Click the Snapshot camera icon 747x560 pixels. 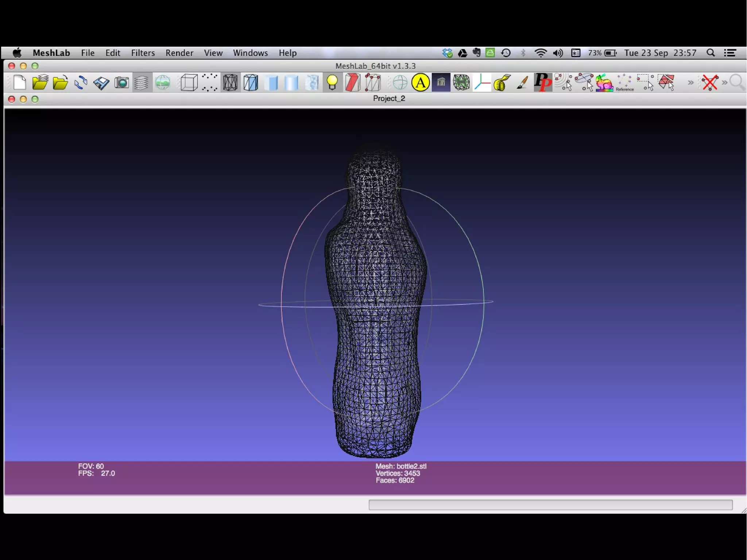pyautogui.click(x=121, y=82)
